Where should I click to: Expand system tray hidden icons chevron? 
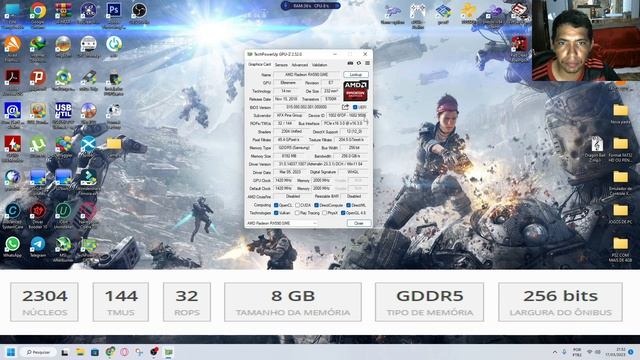(x=554, y=352)
